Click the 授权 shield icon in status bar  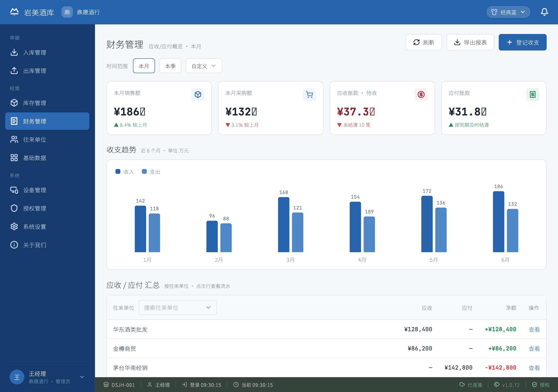534,385
